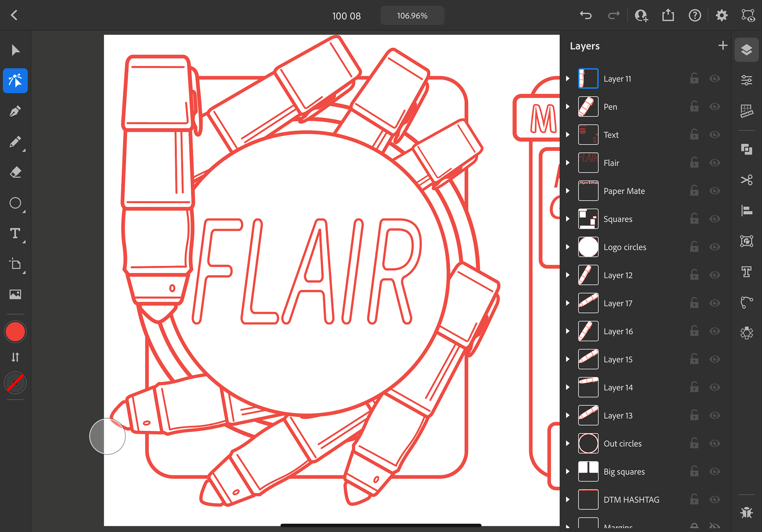This screenshot has width=762, height=532.
Task: Open the Layers panel icon
Action: pyautogui.click(x=747, y=50)
